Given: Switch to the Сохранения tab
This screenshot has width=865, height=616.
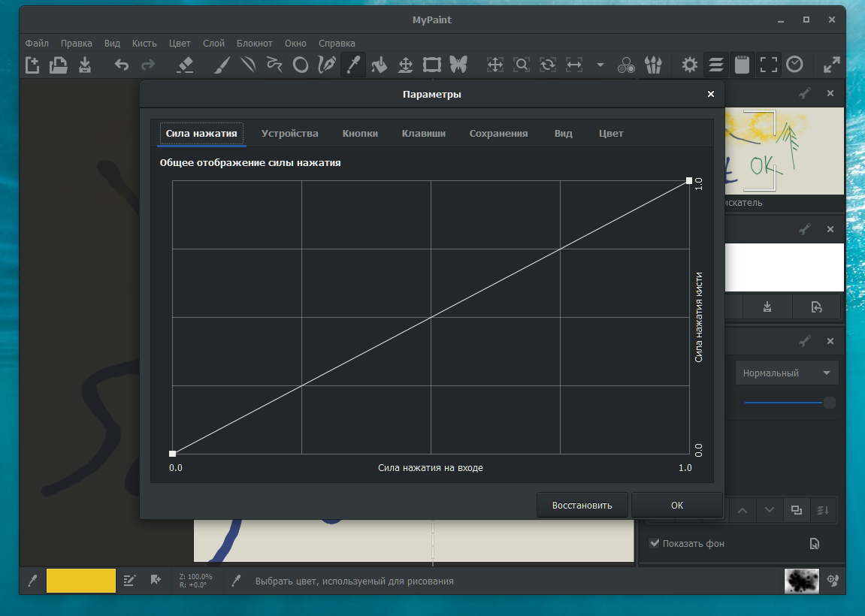Looking at the screenshot, I should pyautogui.click(x=498, y=134).
